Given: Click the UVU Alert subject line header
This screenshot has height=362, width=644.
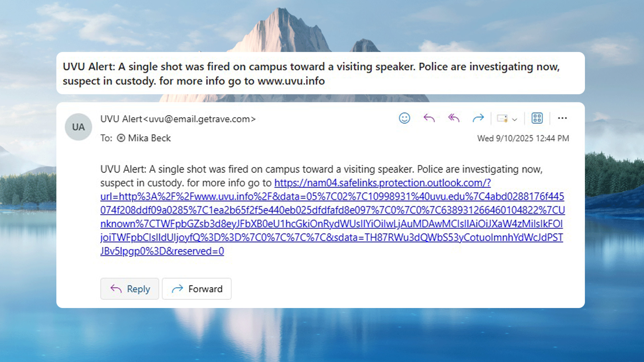Looking at the screenshot, I should tap(311, 74).
